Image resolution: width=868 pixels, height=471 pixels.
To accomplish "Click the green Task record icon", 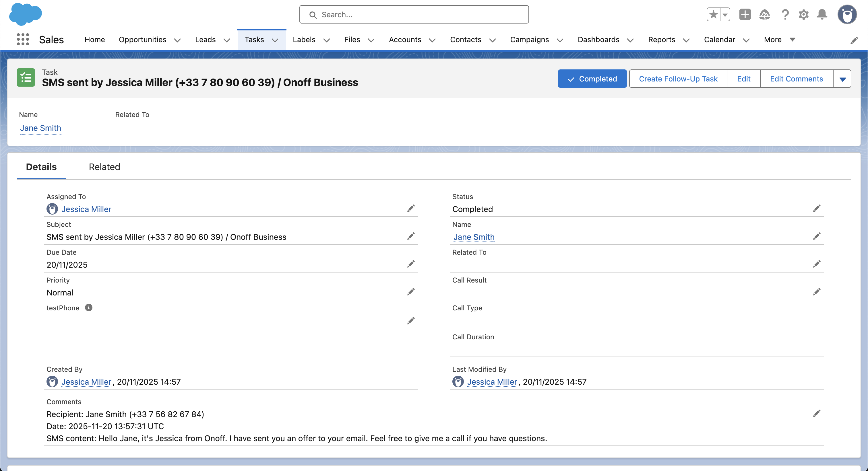I will pos(26,77).
